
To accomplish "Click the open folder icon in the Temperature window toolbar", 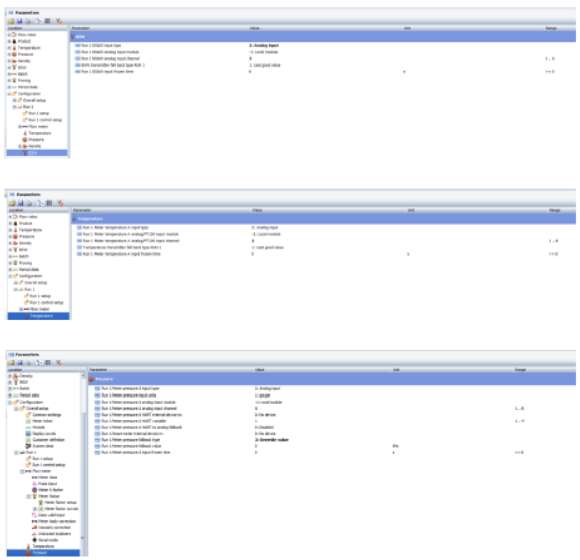I will [x=12, y=203].
